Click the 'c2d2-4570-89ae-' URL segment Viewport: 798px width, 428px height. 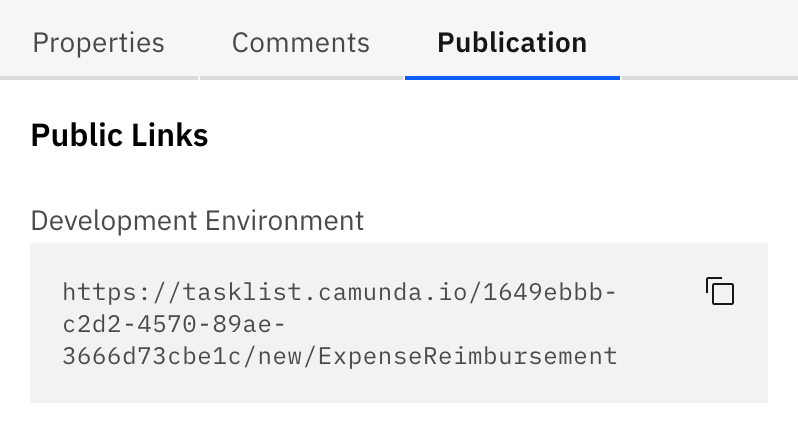[174, 324]
